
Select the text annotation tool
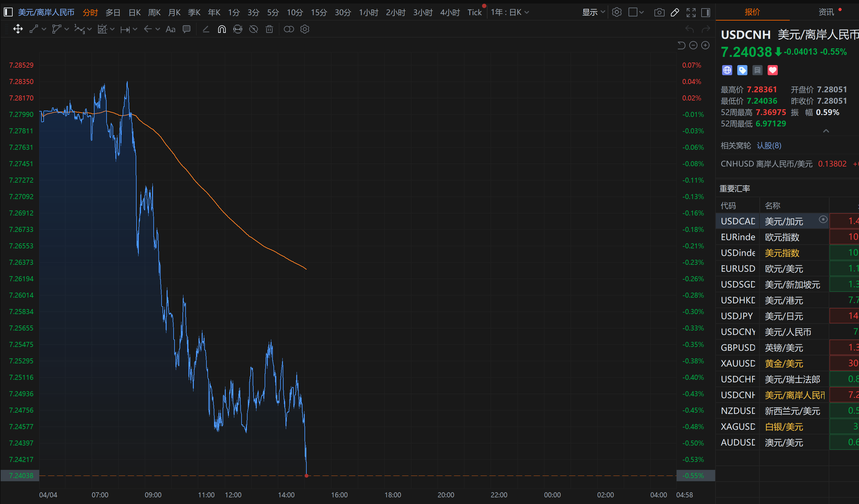point(170,29)
